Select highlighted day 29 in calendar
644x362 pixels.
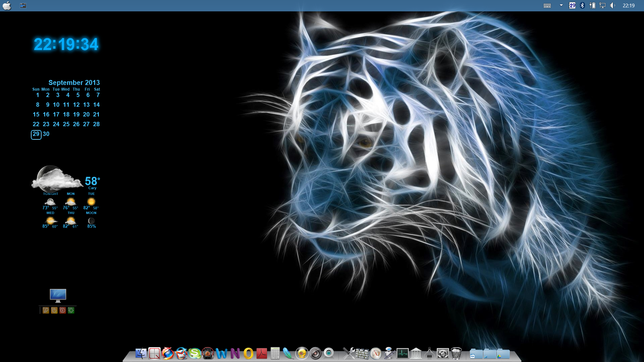tap(36, 134)
